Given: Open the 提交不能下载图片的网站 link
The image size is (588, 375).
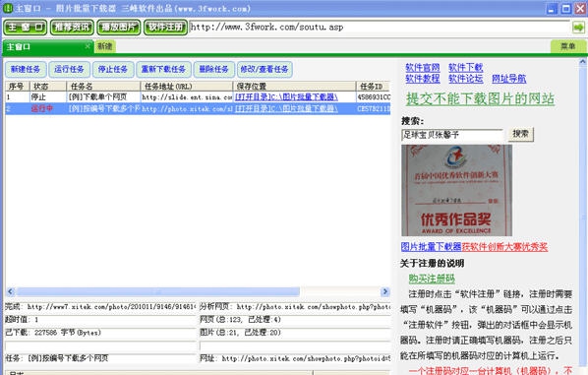Looking at the screenshot, I should (x=481, y=98).
